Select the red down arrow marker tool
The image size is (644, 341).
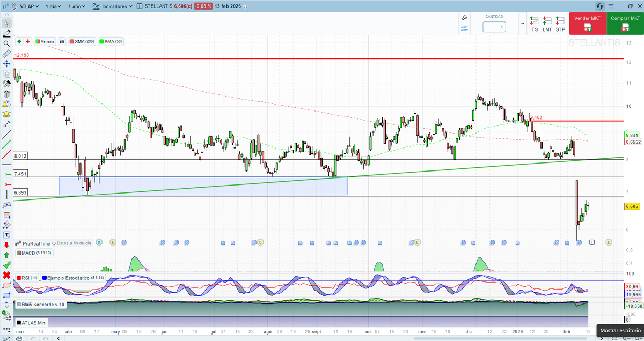point(6,245)
